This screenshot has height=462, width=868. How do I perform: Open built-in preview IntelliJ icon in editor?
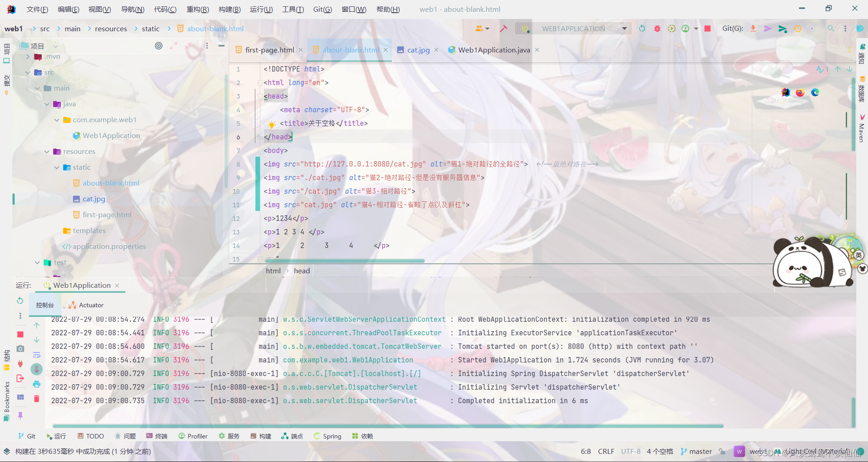786,92
